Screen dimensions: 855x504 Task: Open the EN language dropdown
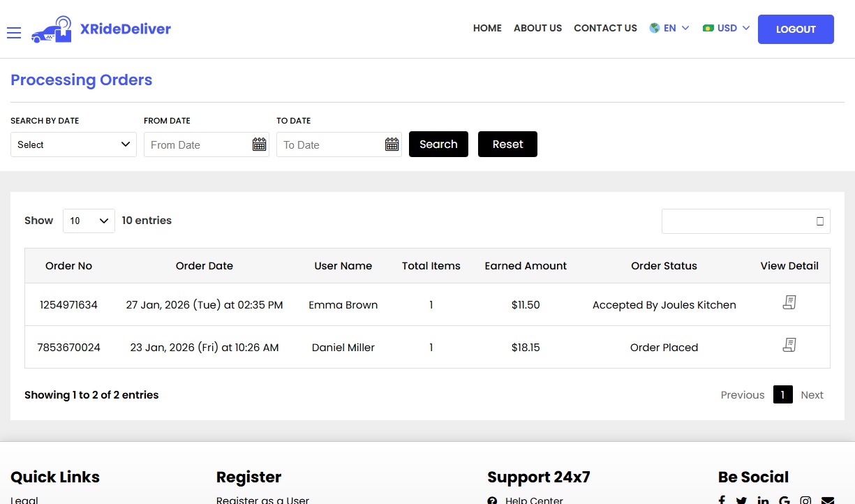click(669, 28)
